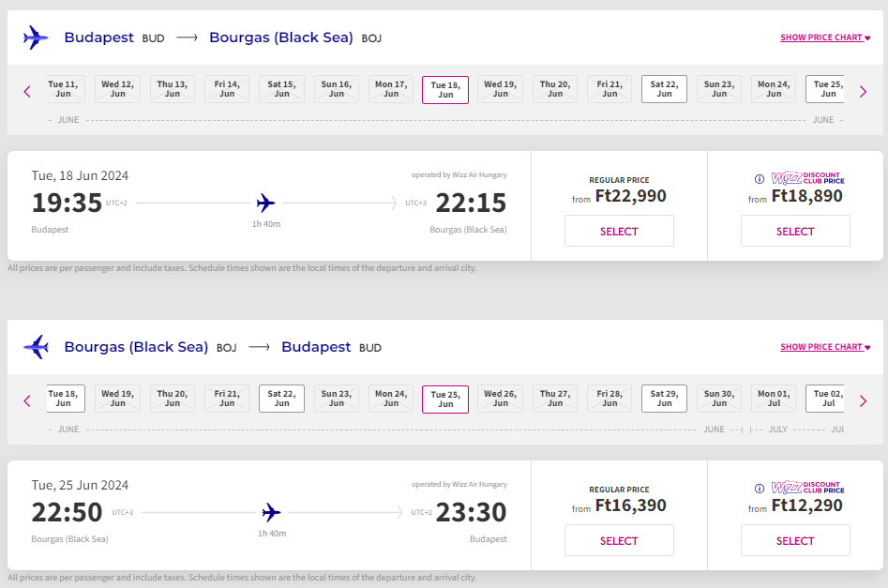The width and height of the screenshot is (888, 588).
Task: Select return discount club price Ft12,290
Action: [x=795, y=540]
